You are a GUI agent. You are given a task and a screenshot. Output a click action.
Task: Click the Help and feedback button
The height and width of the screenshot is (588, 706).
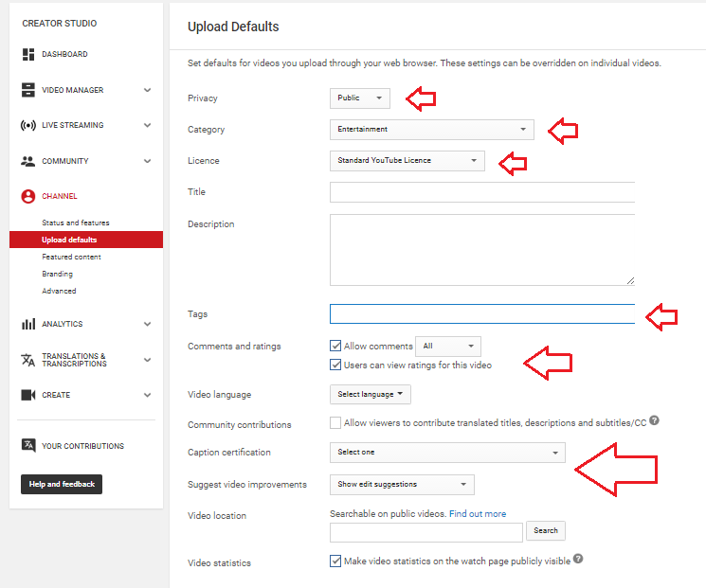62,484
